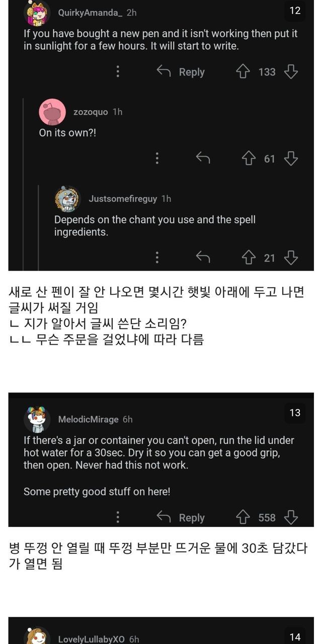Viewport: 322px width, 644px height.
Task: Upvote MelodicMirage's jar lid comment
Action: pos(243,518)
